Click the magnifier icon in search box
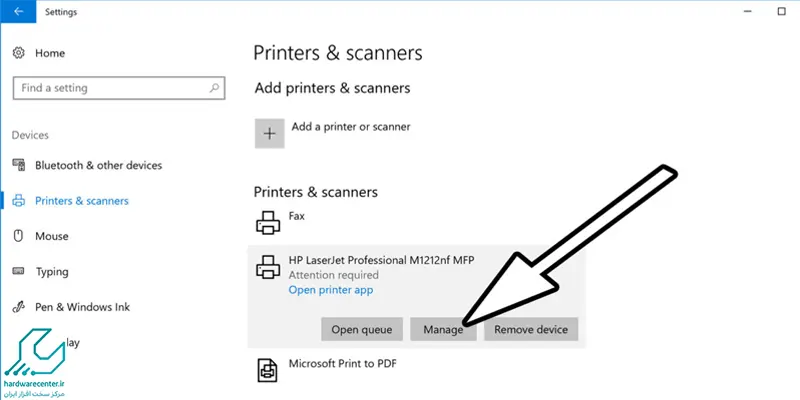 click(214, 88)
